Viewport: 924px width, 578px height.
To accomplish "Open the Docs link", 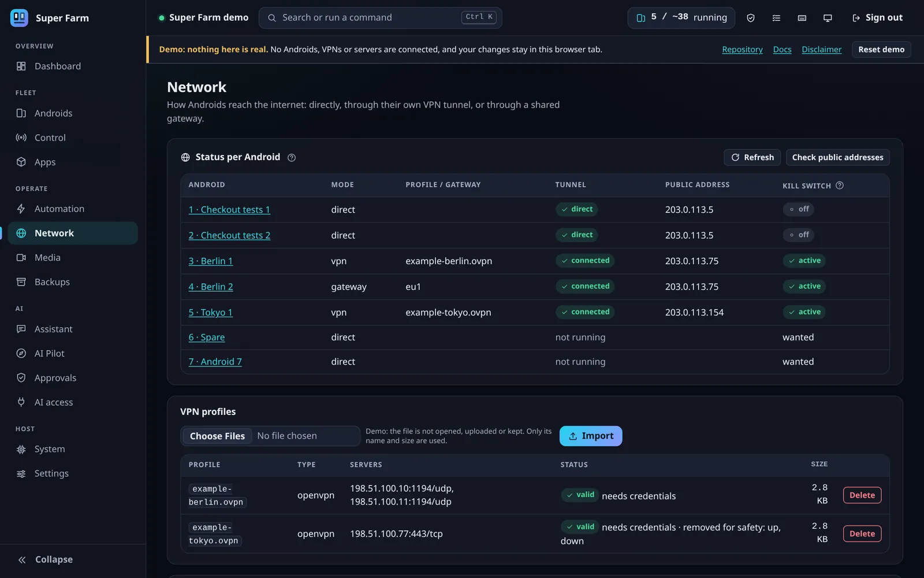I will tap(782, 50).
